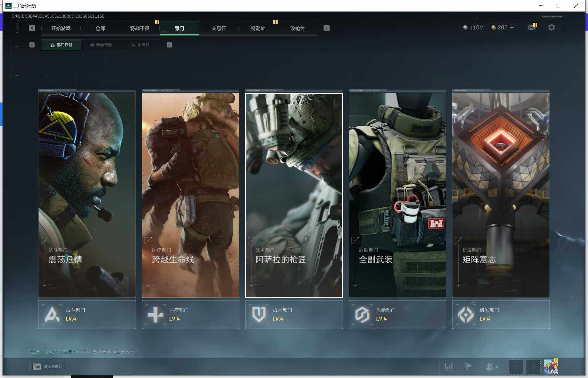Click the 战术部门 LV.4 button
Viewport: 588px width, 378px height.
coord(294,315)
